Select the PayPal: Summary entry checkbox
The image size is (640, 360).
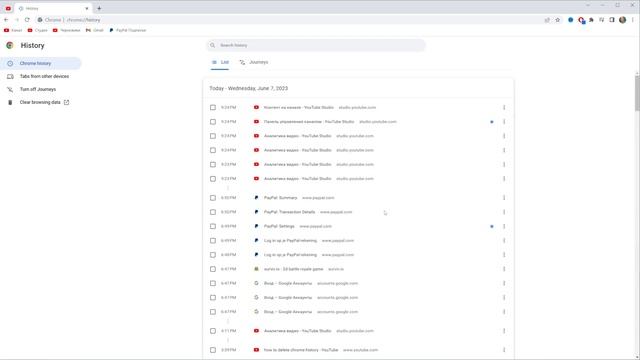click(x=213, y=198)
